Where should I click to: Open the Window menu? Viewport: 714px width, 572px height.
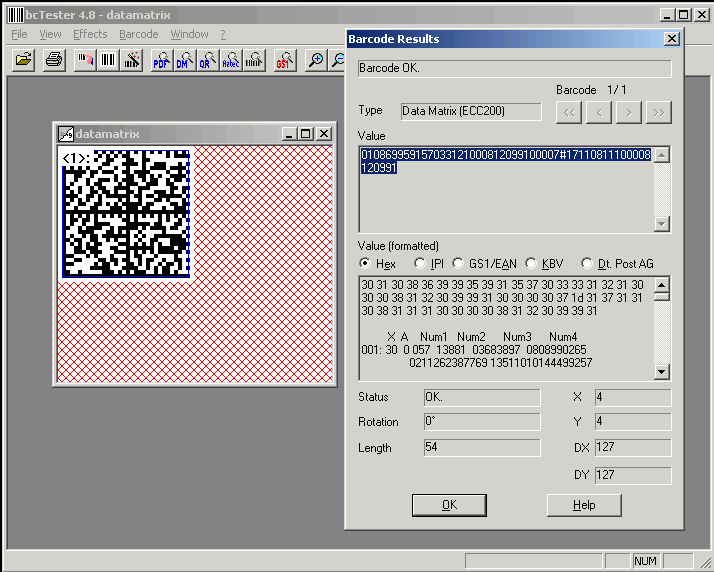(x=189, y=34)
